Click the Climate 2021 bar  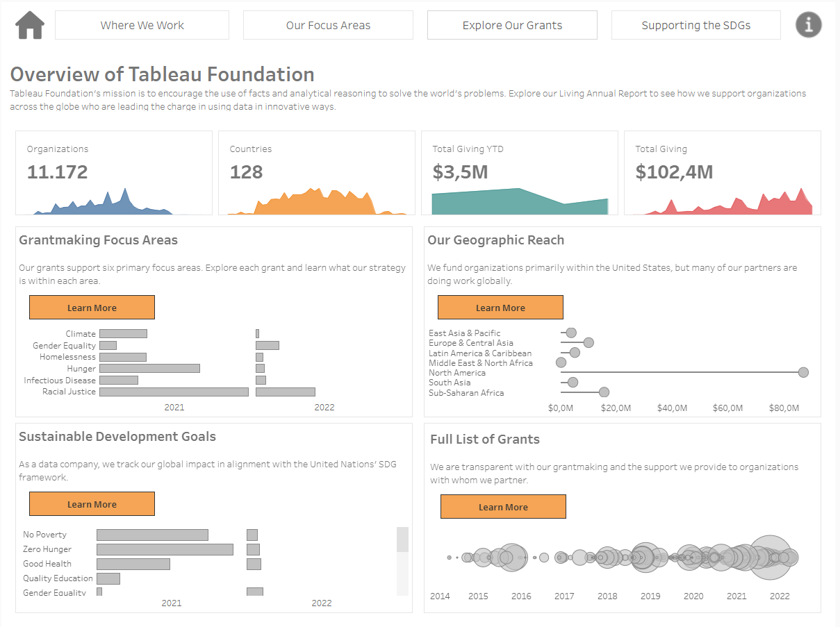[x=123, y=333]
